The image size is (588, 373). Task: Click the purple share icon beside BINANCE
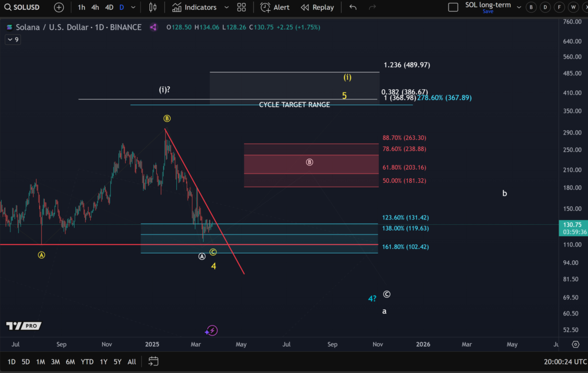153,27
